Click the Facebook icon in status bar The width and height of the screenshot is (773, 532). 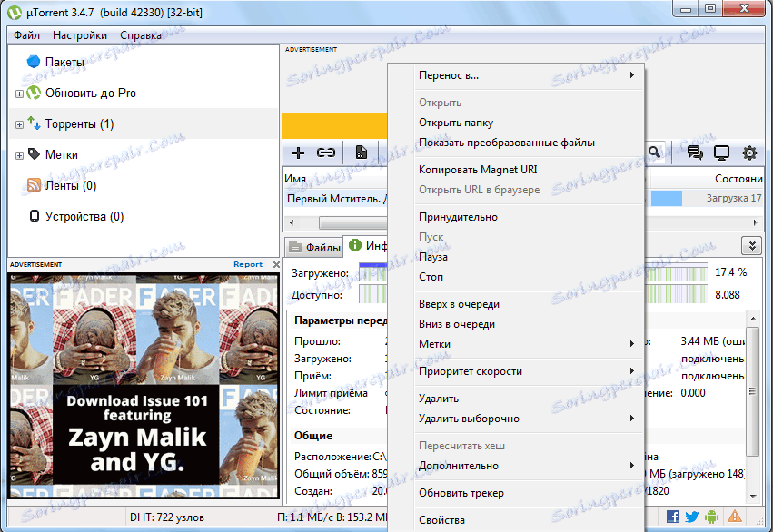coord(672,517)
